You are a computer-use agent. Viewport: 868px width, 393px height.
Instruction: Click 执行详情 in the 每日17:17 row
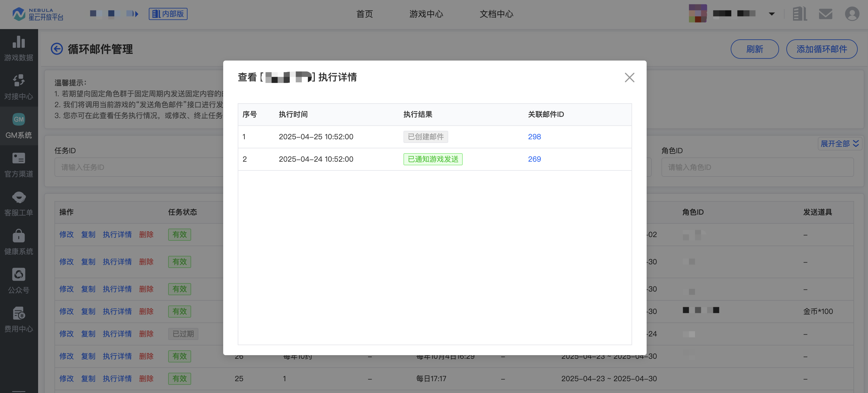(117, 378)
